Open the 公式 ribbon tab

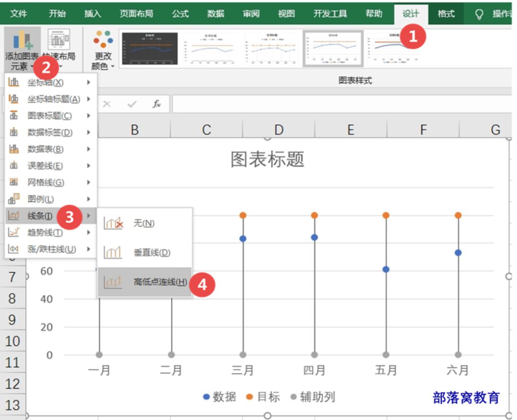pos(180,13)
